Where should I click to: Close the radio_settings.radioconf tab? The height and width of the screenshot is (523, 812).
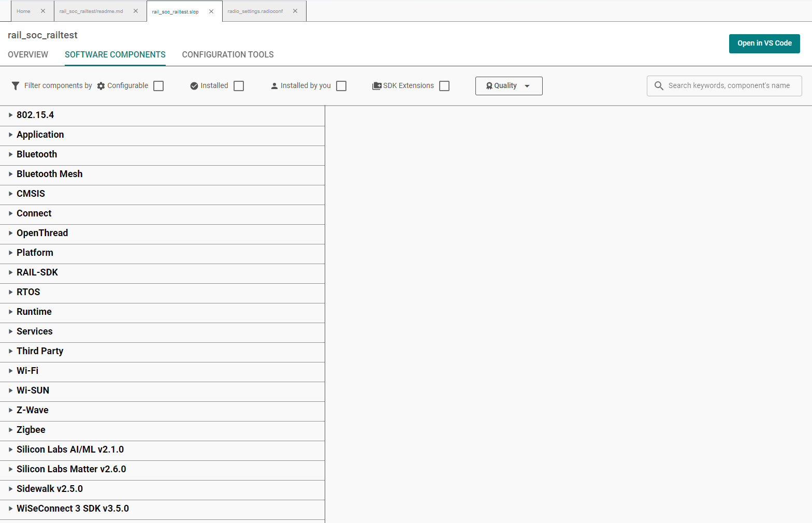[295, 11]
